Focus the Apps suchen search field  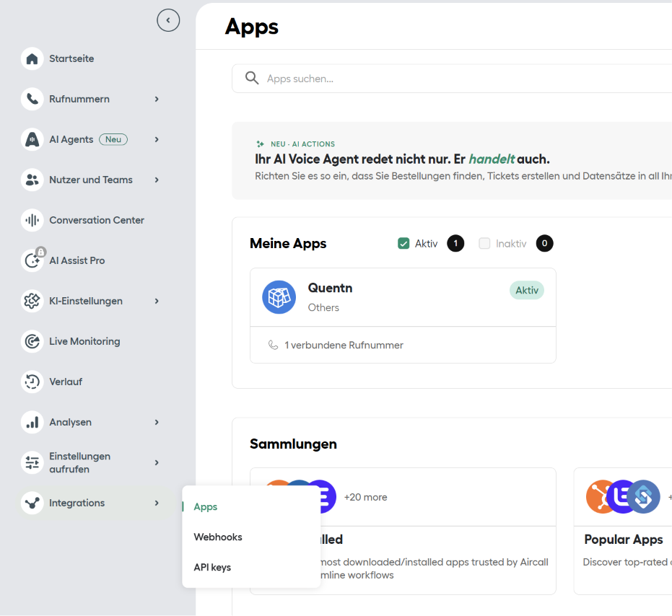point(452,79)
